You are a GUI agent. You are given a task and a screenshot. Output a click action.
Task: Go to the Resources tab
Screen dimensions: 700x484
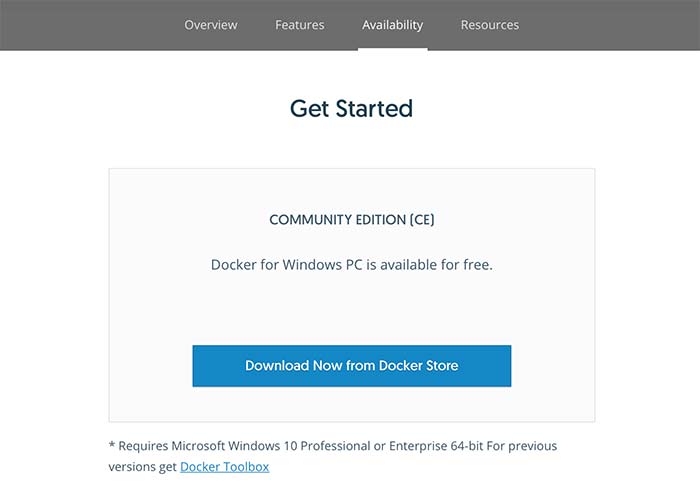pos(490,25)
